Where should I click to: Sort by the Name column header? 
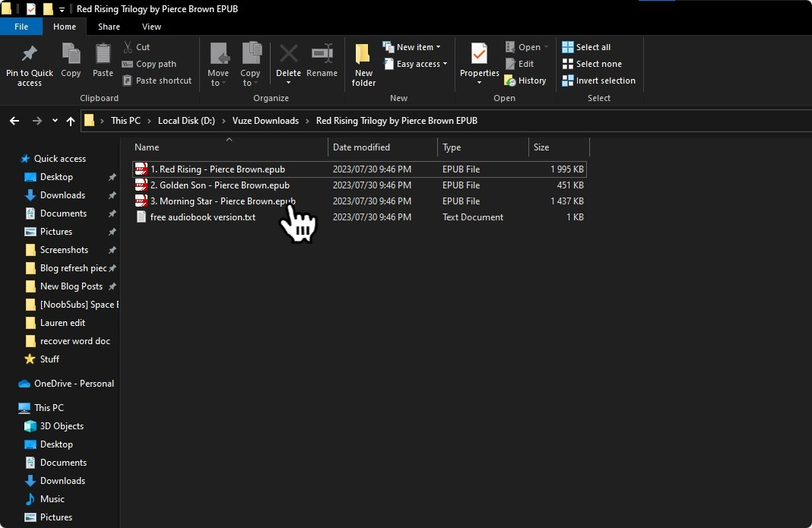[229, 147]
